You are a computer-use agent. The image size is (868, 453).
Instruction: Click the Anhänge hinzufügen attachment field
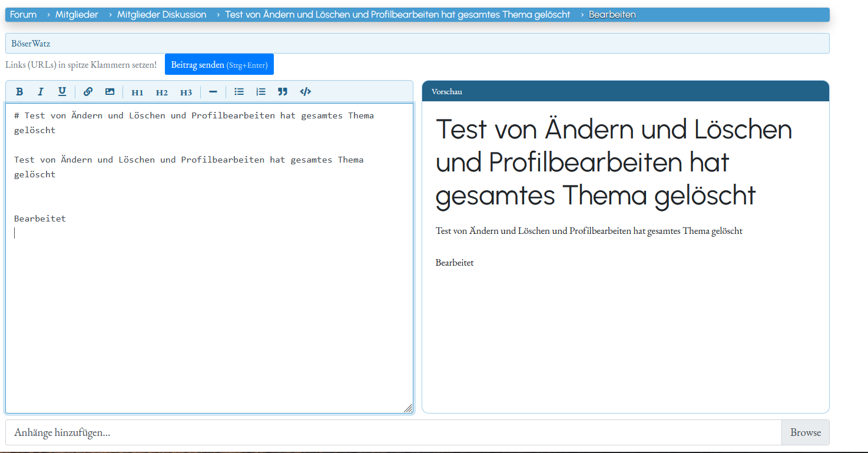coord(393,432)
